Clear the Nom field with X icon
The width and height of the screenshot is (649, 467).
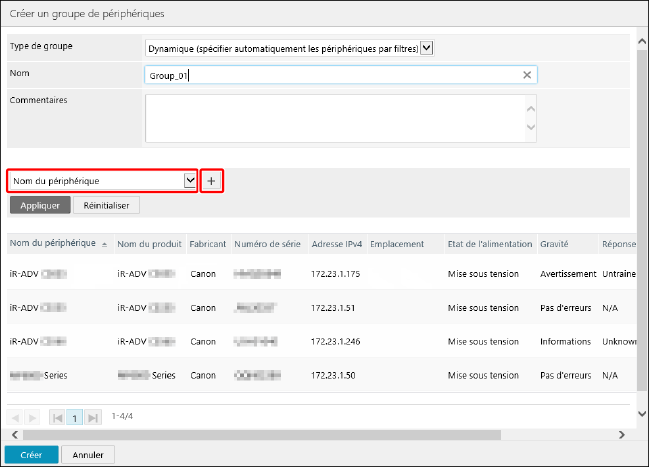pyautogui.click(x=527, y=75)
